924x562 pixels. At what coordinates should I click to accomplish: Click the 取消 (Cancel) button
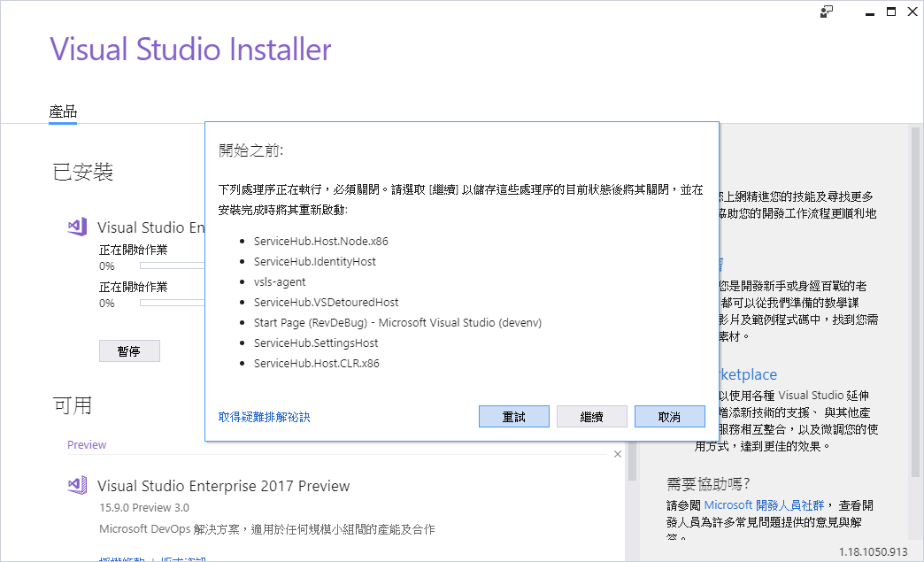pos(669,416)
